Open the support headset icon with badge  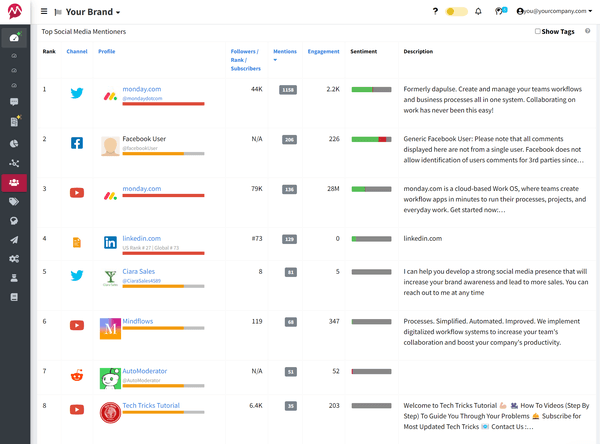(x=500, y=11)
